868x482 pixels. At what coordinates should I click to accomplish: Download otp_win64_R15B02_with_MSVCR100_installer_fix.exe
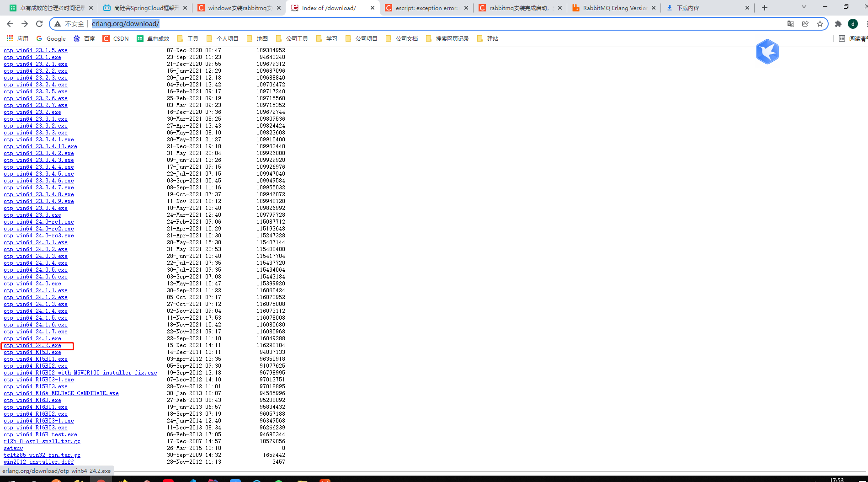pyautogui.click(x=80, y=373)
